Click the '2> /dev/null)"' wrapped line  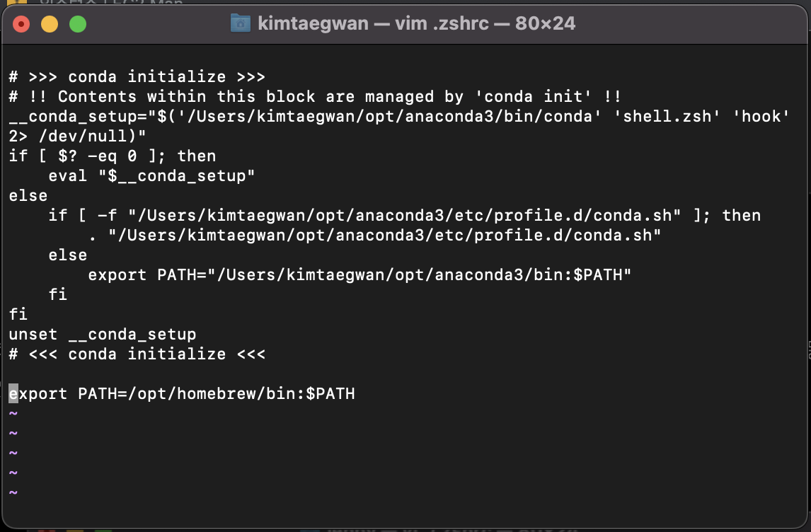point(78,137)
